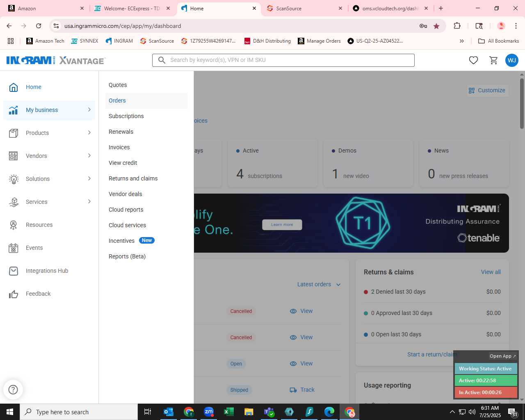This screenshot has width=525, height=420.
Task: Click the Ingram Xvantage logo
Action: [56, 60]
